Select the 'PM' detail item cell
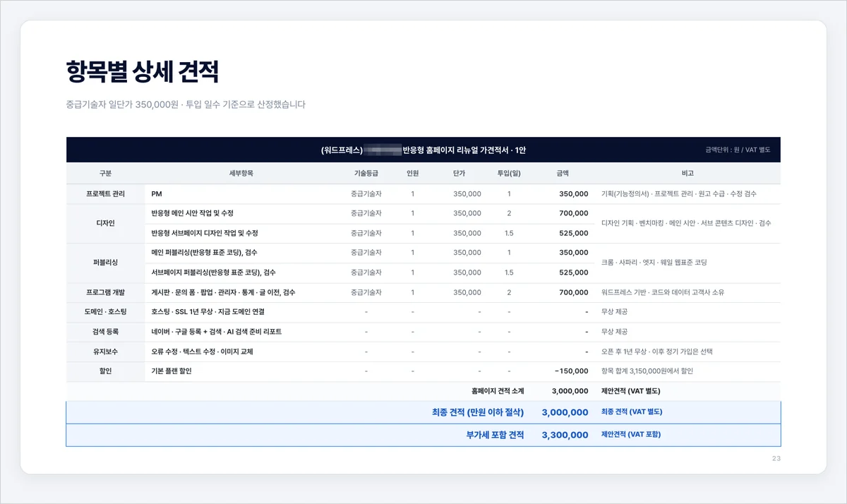The height and width of the screenshot is (504, 847). (x=242, y=193)
